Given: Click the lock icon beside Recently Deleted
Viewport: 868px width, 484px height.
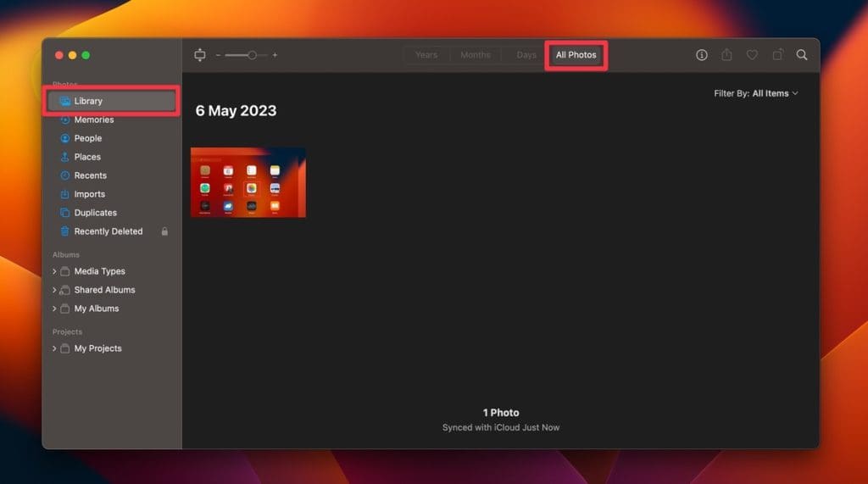Looking at the screenshot, I should click(164, 231).
